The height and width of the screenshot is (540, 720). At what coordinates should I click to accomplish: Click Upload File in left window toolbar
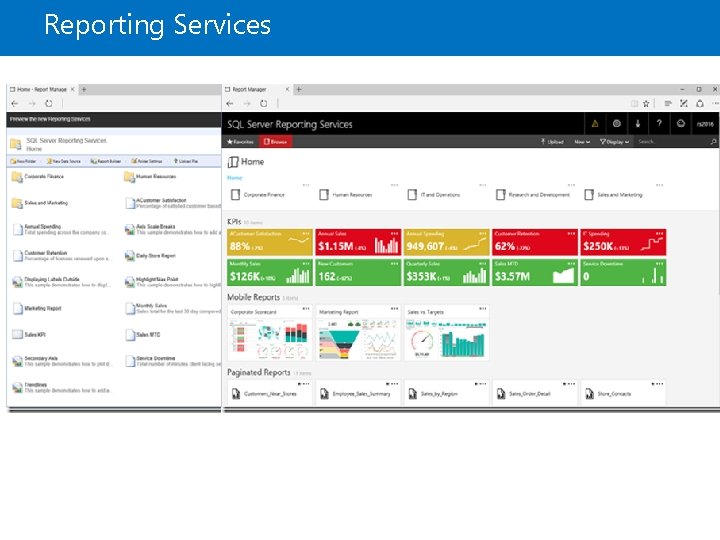[186, 161]
